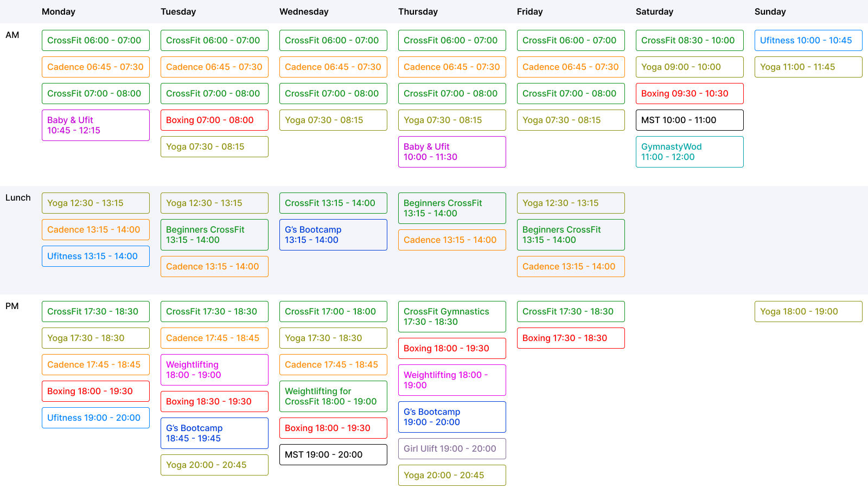Select Wednesday's G's Bootcamp 13:15 lunch class
Viewport: 868px width, 488px height.
click(x=333, y=235)
